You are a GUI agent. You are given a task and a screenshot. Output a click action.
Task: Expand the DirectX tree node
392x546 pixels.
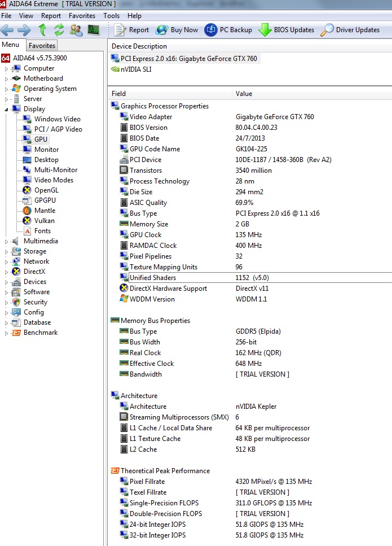6,272
